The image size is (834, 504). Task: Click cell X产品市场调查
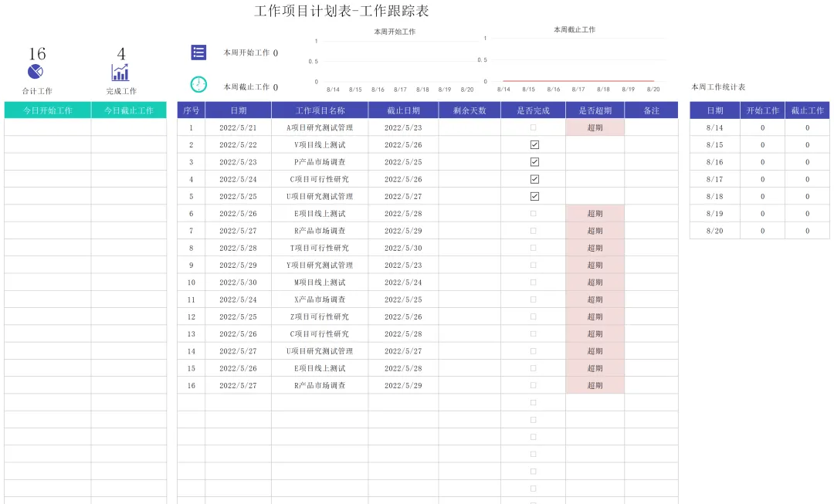(x=320, y=299)
